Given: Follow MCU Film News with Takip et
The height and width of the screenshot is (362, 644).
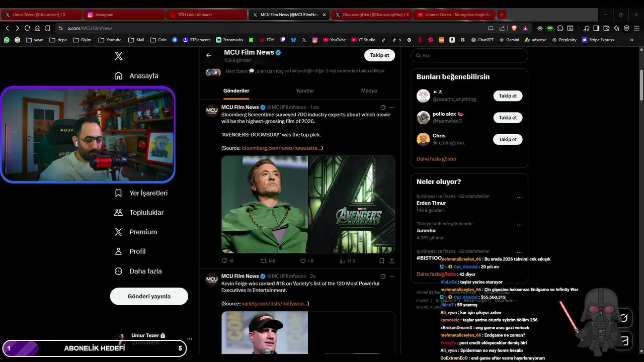Looking at the screenshot, I should coord(379,55).
